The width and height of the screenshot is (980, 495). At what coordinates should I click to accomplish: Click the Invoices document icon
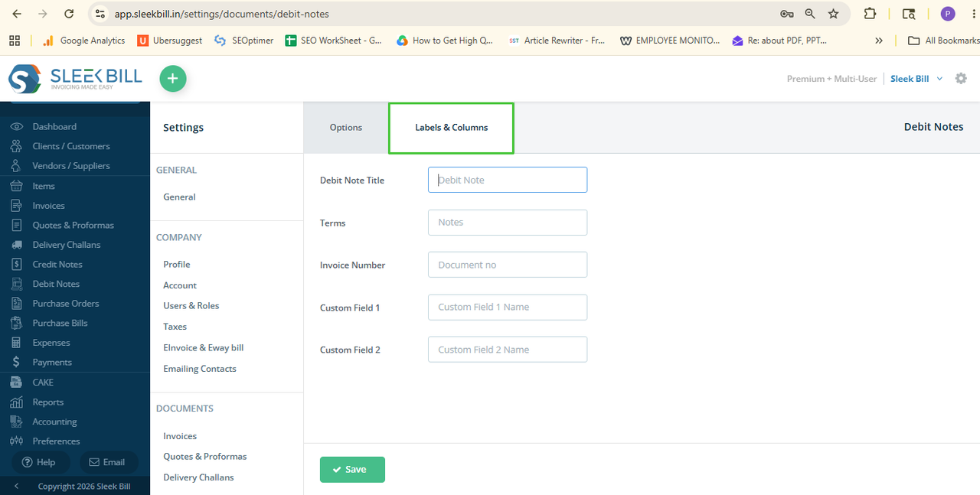point(17,206)
